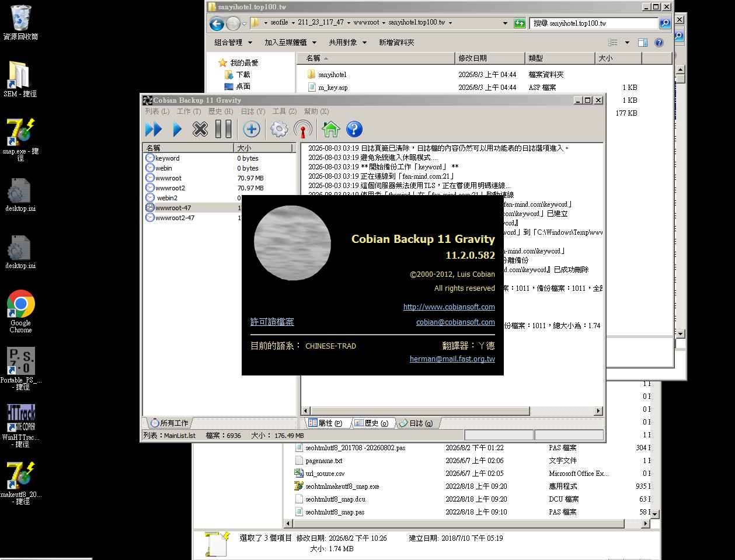
Task: Select the m_key.asp file
Action: 328,88
